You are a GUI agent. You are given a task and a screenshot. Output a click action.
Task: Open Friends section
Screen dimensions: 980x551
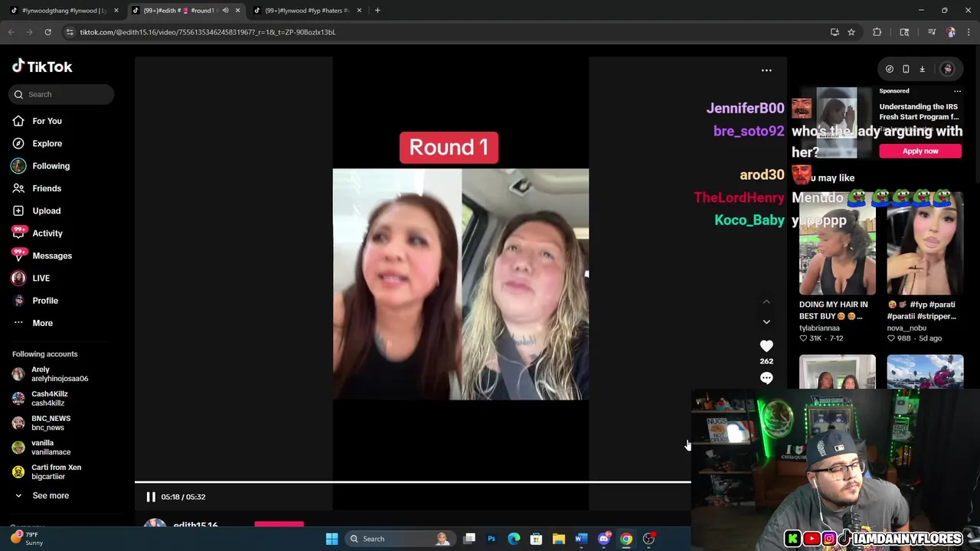47,188
